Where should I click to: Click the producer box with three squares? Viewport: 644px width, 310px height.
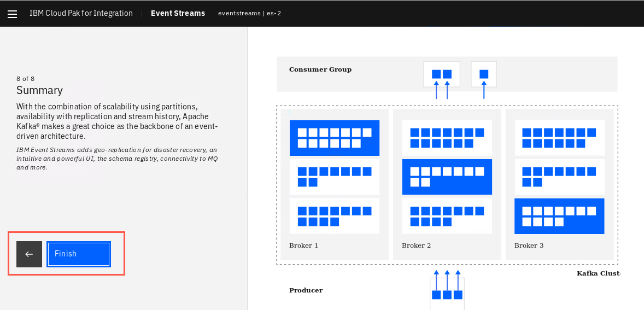pos(447,294)
